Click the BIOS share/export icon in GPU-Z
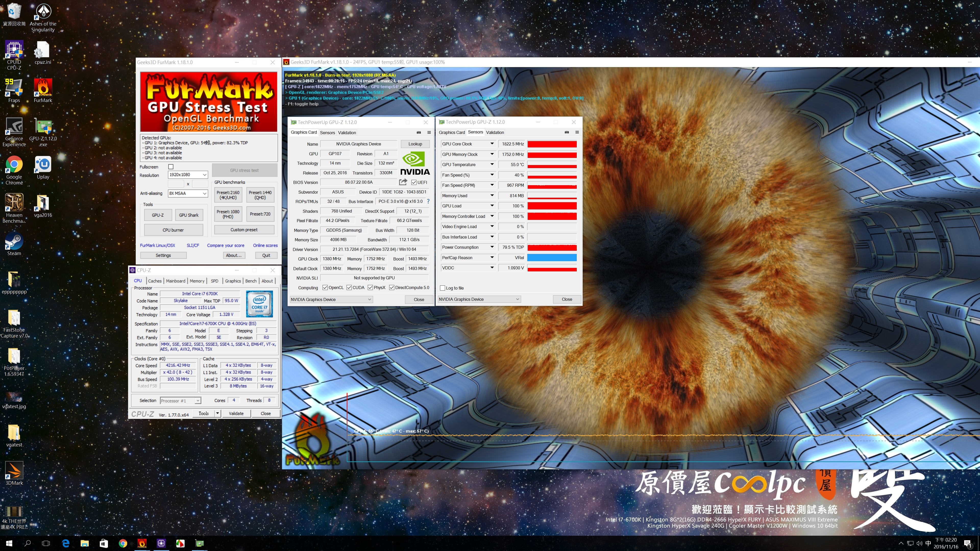 click(403, 182)
